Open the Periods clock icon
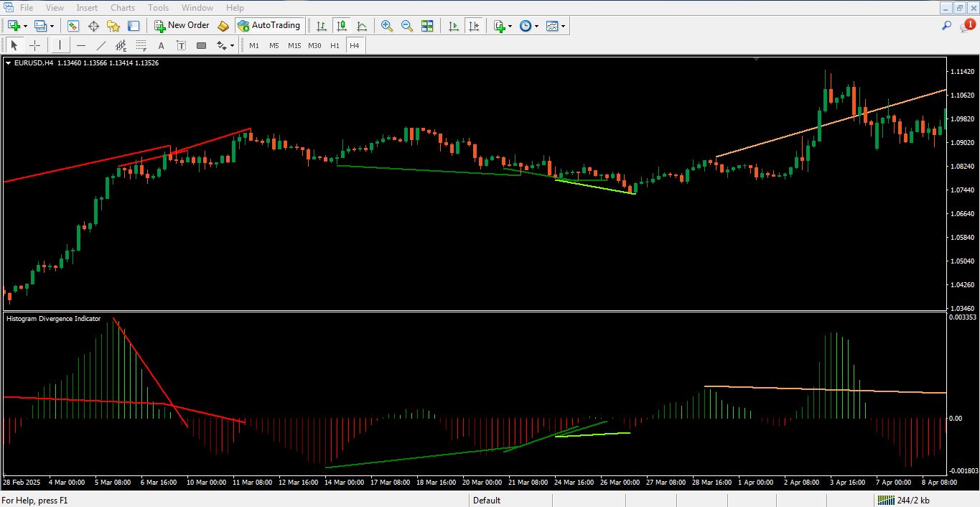980x507 pixels. pos(526,26)
